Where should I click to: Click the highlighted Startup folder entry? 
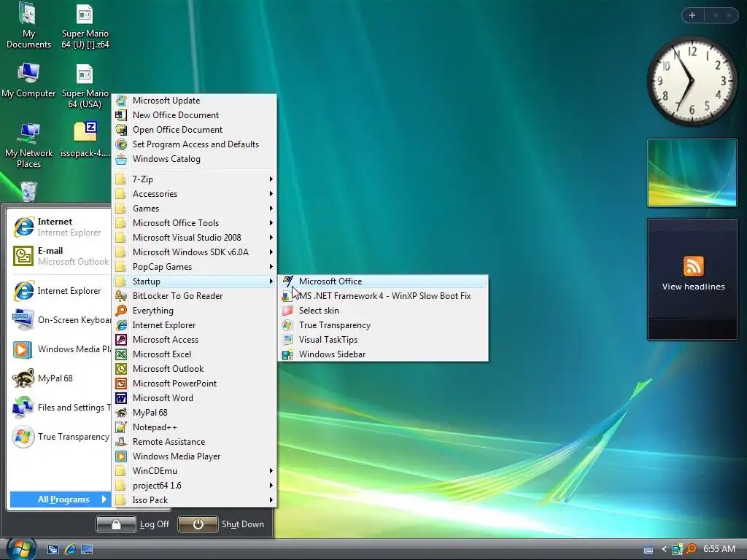tap(194, 281)
